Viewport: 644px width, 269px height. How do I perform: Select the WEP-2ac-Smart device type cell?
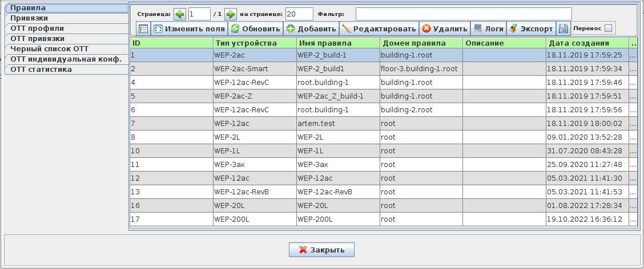point(255,69)
